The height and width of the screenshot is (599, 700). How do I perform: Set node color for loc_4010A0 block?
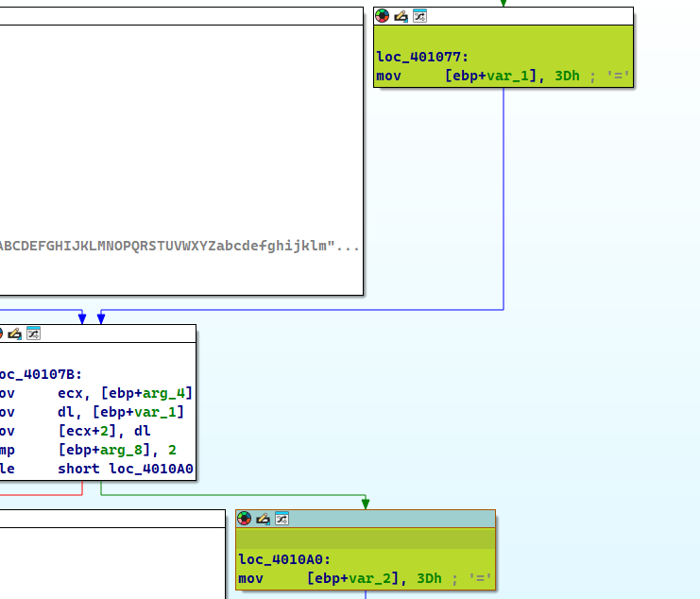point(245,519)
